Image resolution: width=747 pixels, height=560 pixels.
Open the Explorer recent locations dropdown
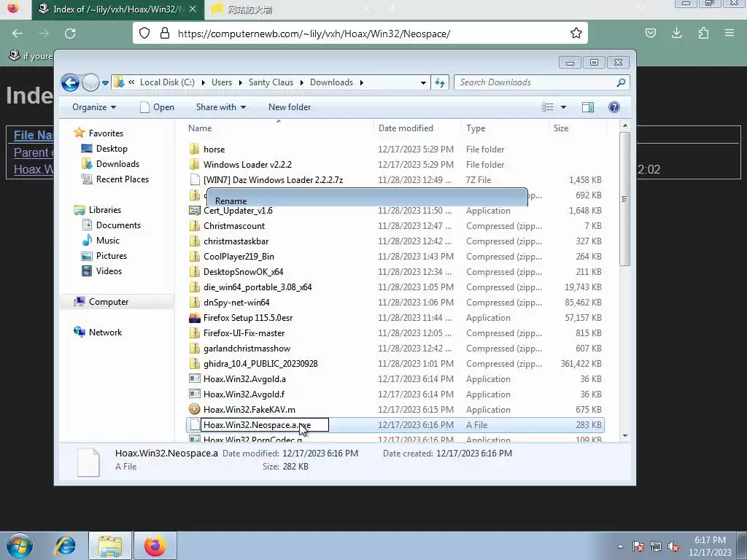tap(105, 83)
